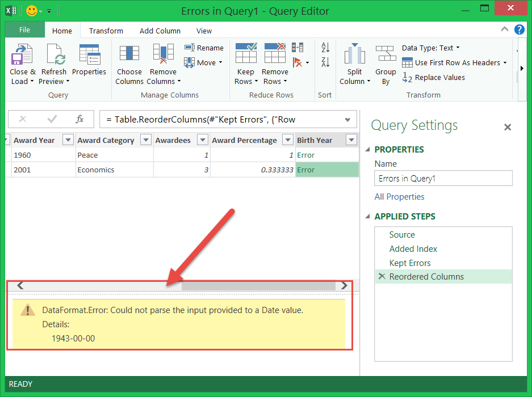Image resolution: width=532 pixels, height=397 pixels.
Task: Click the Split Column icon
Action: click(x=354, y=55)
